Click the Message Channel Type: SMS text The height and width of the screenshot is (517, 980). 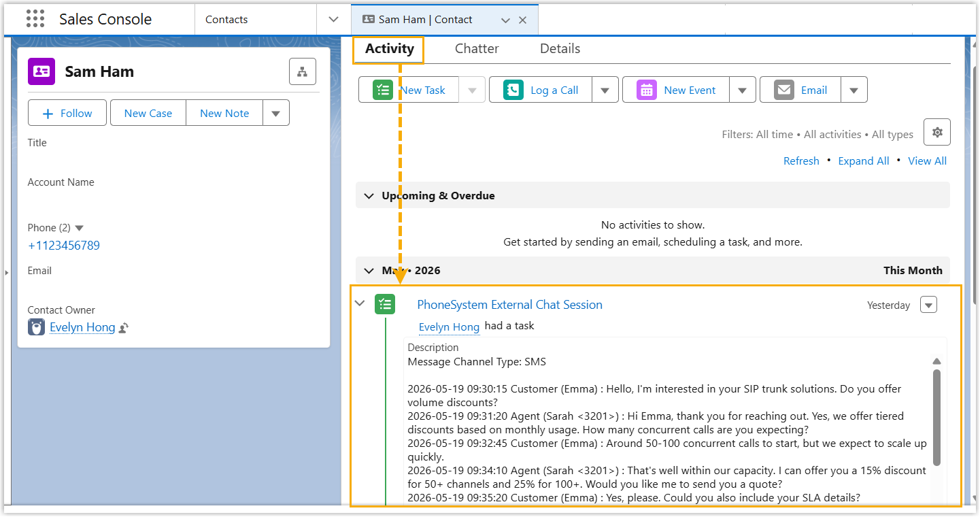tap(477, 362)
